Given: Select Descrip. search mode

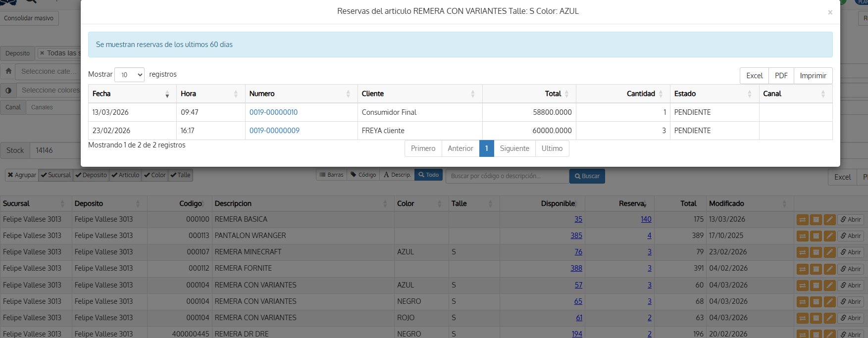Looking at the screenshot, I should 397,175.
